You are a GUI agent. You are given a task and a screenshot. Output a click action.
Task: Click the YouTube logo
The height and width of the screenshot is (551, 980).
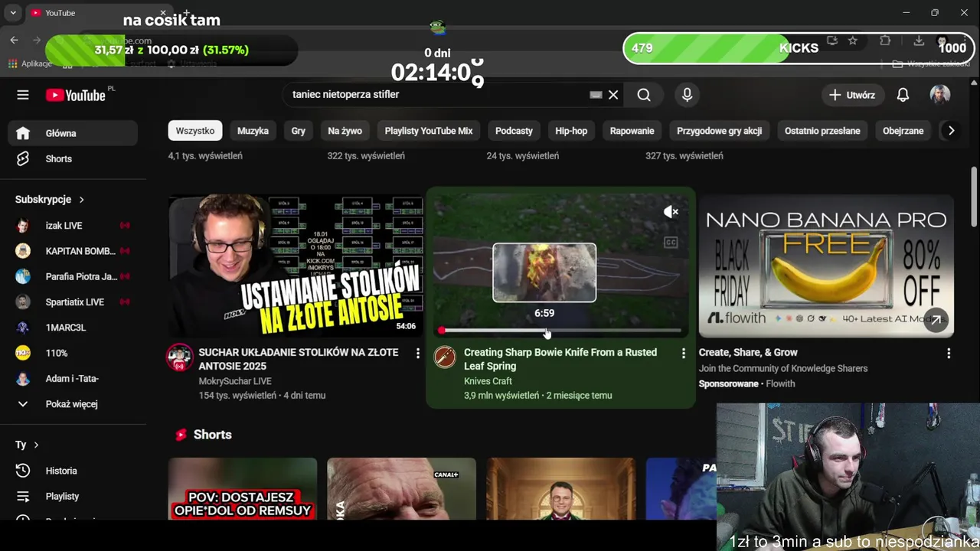coord(75,95)
